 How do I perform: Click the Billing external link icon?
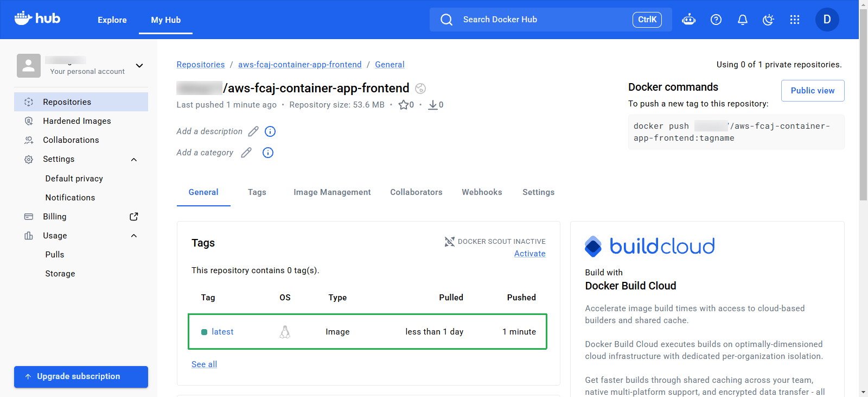click(134, 217)
